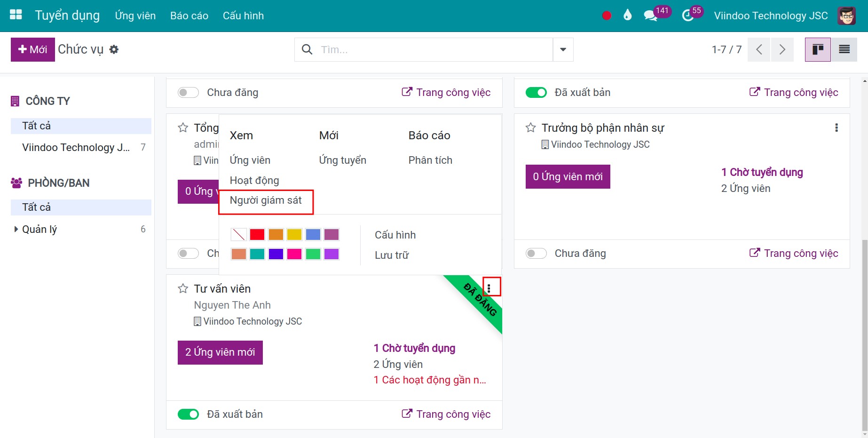The image size is (868, 438).
Task: Click 2 Ứng viên on Trưởng bộ phận card
Action: 746,188
